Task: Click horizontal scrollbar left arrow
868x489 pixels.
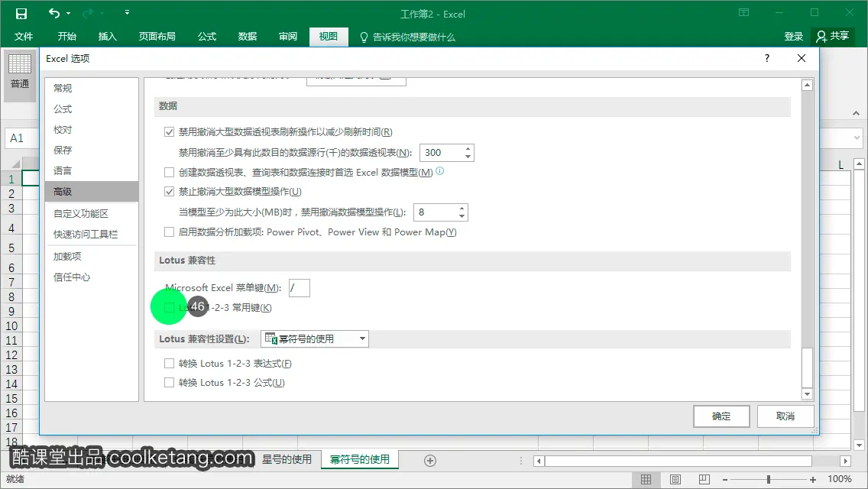Action: [x=539, y=461]
